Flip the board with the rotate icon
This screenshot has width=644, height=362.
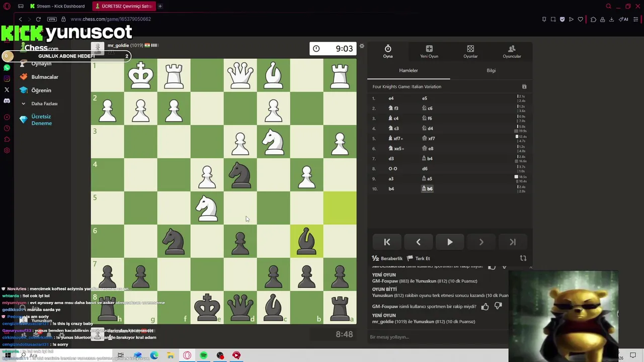pos(523,258)
